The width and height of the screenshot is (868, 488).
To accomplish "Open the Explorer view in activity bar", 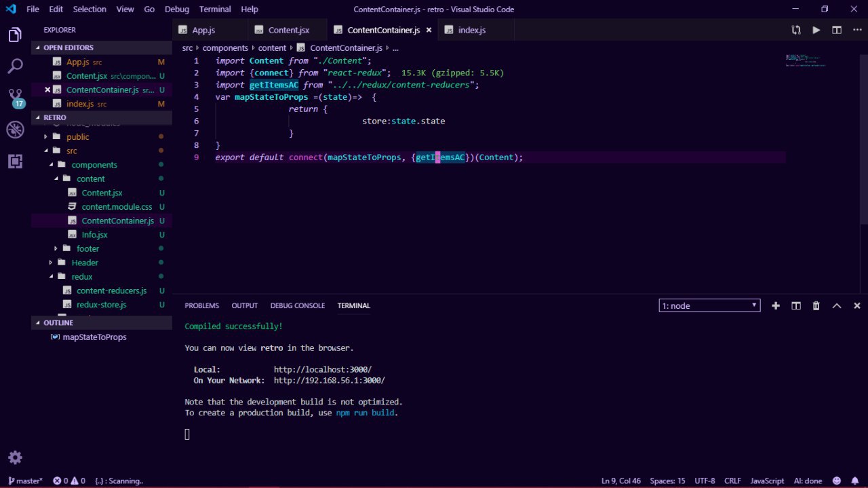I will 15,35.
